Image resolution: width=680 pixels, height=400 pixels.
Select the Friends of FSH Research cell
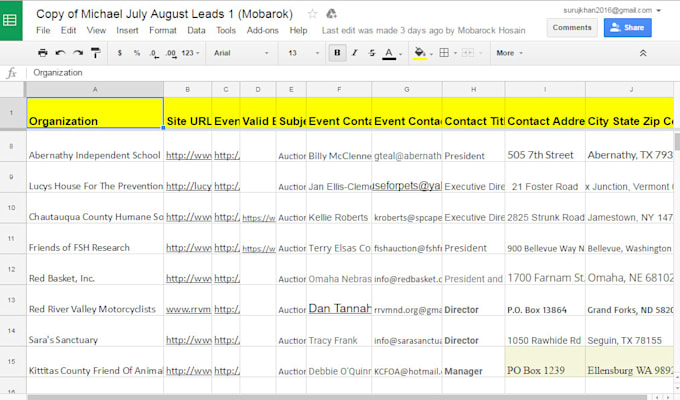click(x=95, y=239)
